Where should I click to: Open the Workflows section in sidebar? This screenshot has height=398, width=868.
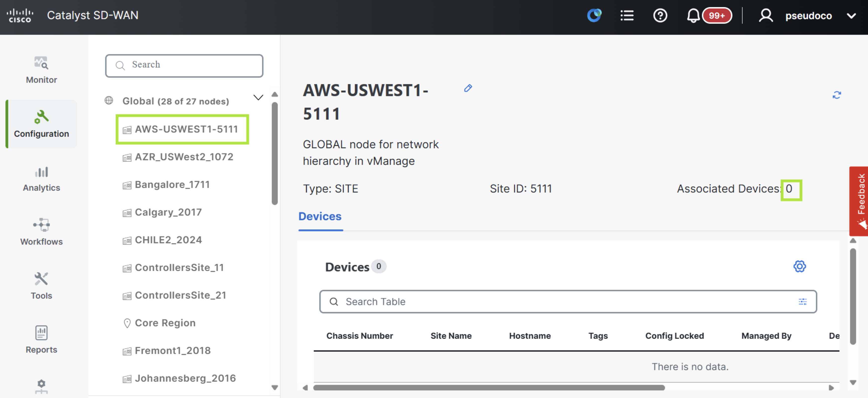click(41, 232)
